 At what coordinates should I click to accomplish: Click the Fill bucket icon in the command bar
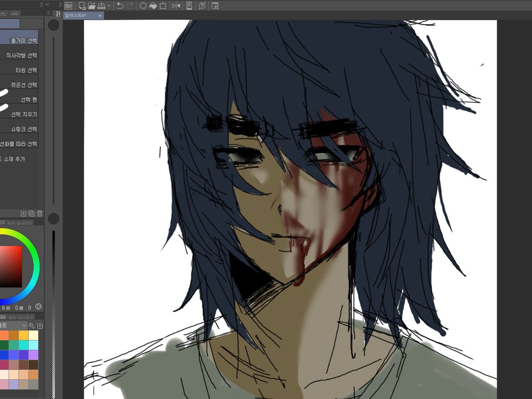click(x=153, y=6)
